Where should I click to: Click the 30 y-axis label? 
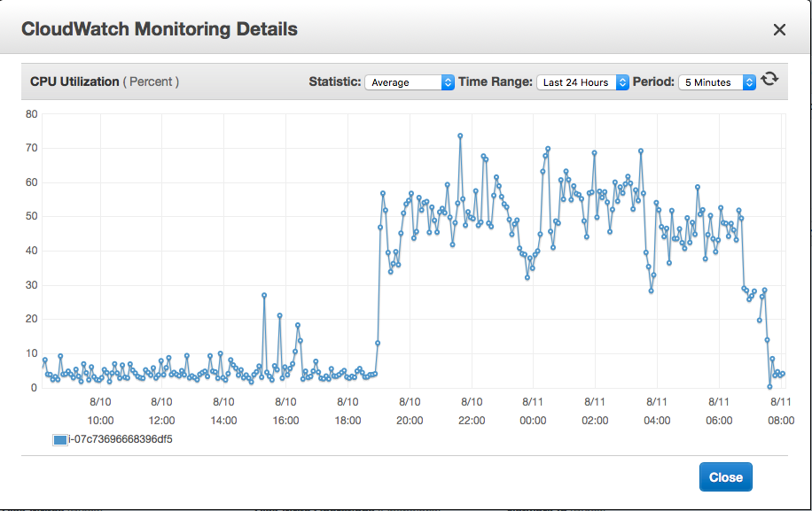32,285
